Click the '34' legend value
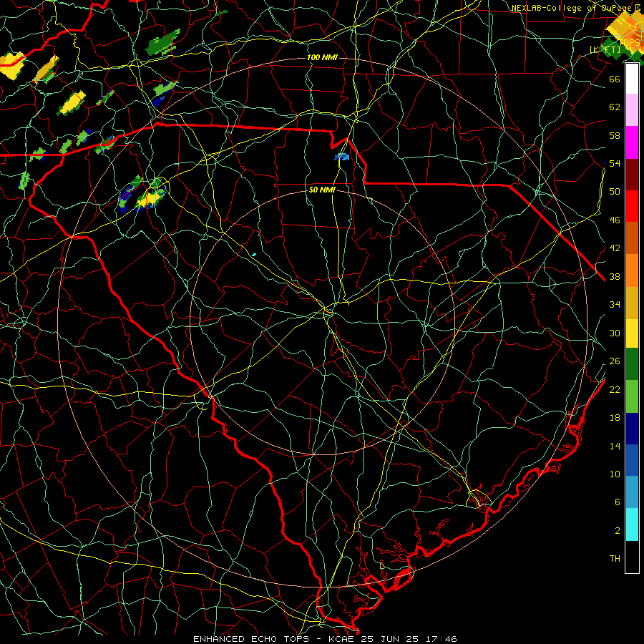Viewport: 644px width, 644px height. tap(615, 305)
